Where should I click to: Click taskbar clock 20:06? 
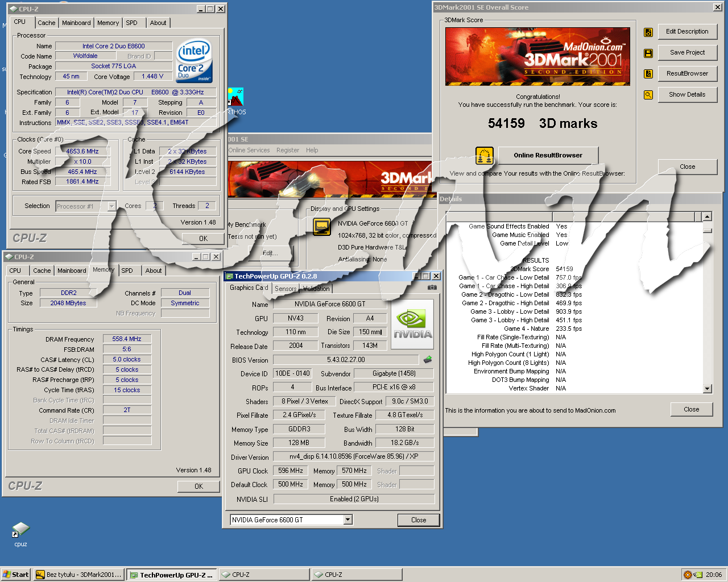pyautogui.click(x=714, y=575)
